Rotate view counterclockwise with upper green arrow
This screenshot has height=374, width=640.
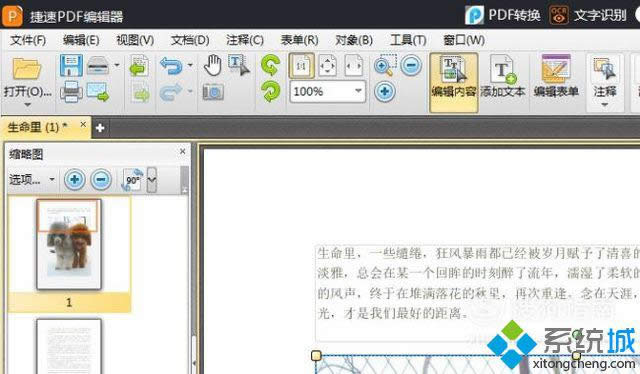[x=270, y=65]
